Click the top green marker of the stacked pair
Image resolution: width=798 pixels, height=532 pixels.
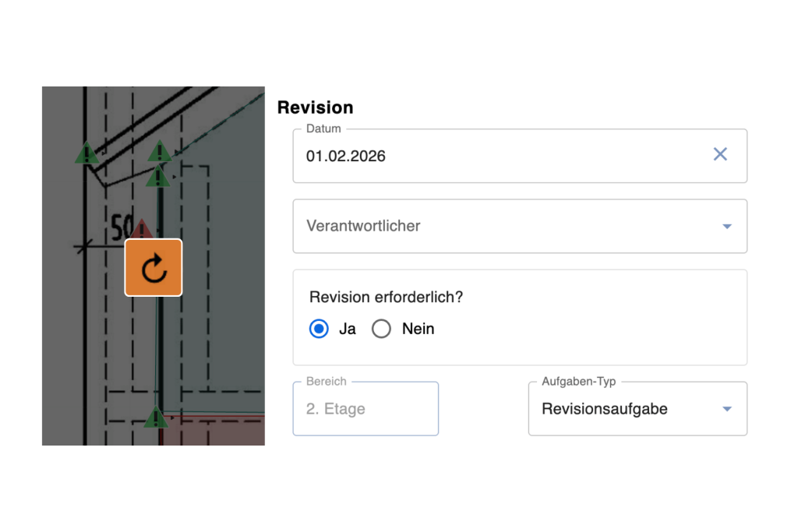(x=161, y=153)
